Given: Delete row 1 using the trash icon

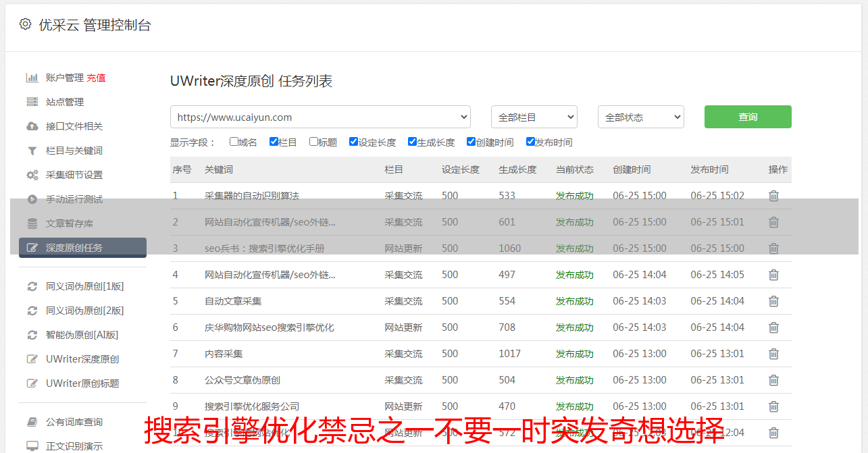Looking at the screenshot, I should click(773, 196).
